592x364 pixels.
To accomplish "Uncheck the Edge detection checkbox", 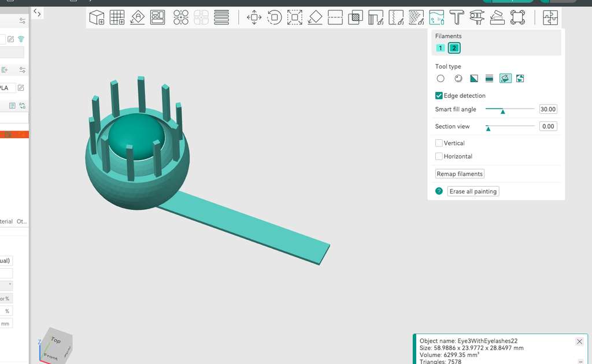I will (439, 95).
